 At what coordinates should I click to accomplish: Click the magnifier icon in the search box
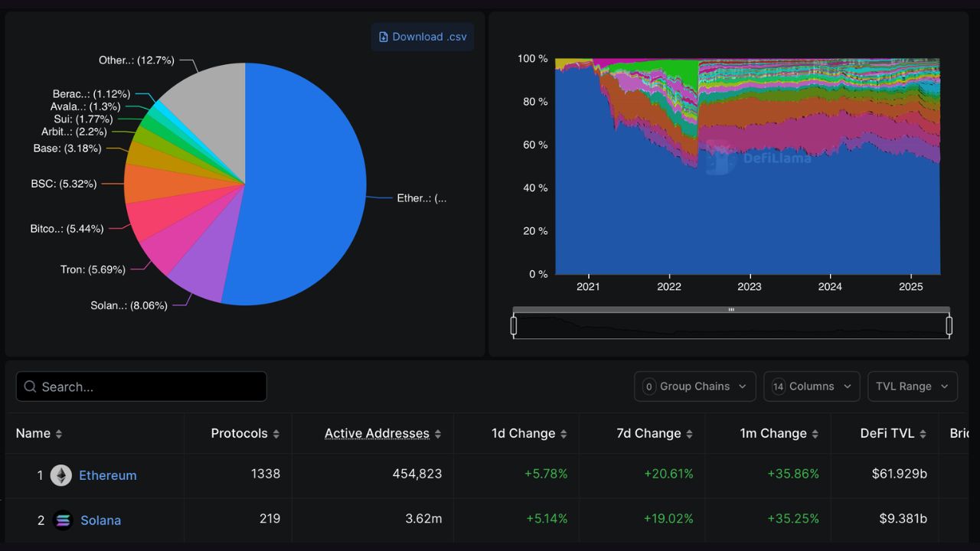(31, 386)
